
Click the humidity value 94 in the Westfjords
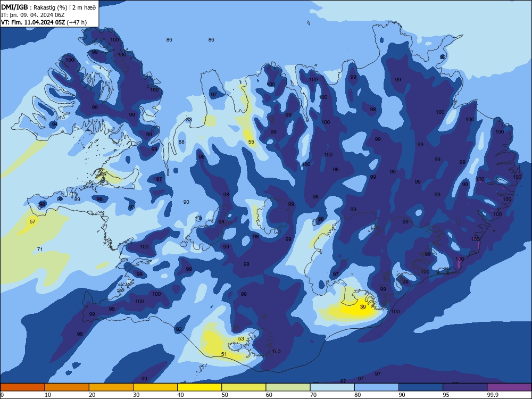click(55, 124)
